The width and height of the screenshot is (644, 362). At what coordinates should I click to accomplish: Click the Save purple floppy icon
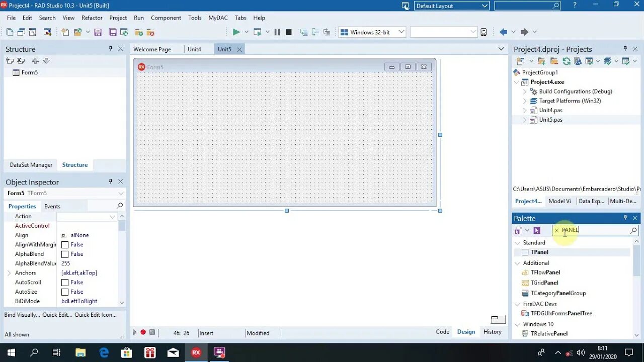[x=98, y=32]
